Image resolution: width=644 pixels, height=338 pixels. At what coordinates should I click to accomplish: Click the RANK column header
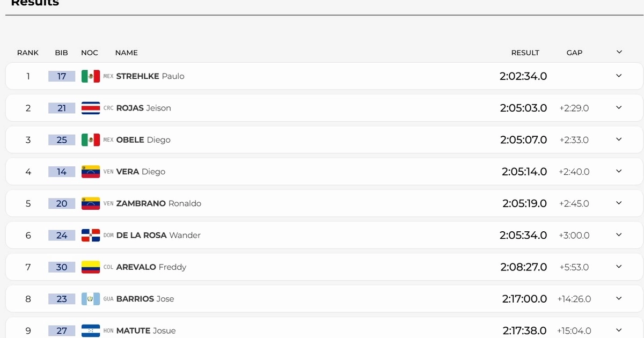pyautogui.click(x=28, y=53)
